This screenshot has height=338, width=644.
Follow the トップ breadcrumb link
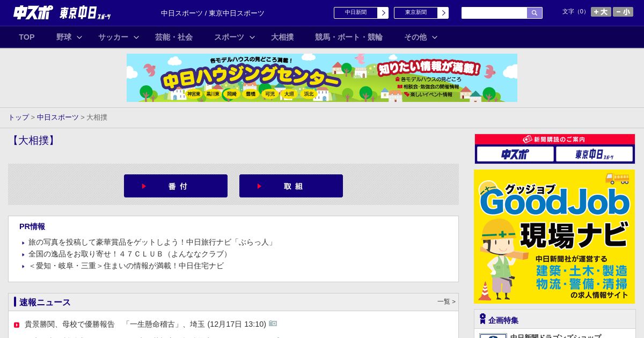point(18,117)
